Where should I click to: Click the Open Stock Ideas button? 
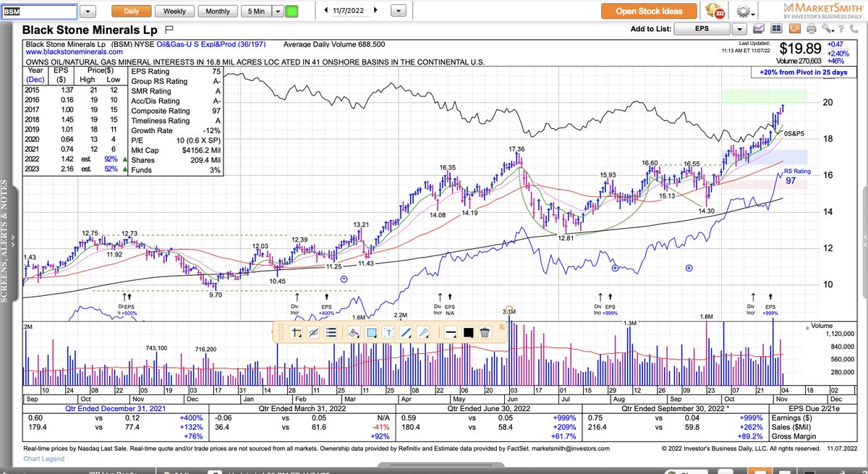point(649,11)
